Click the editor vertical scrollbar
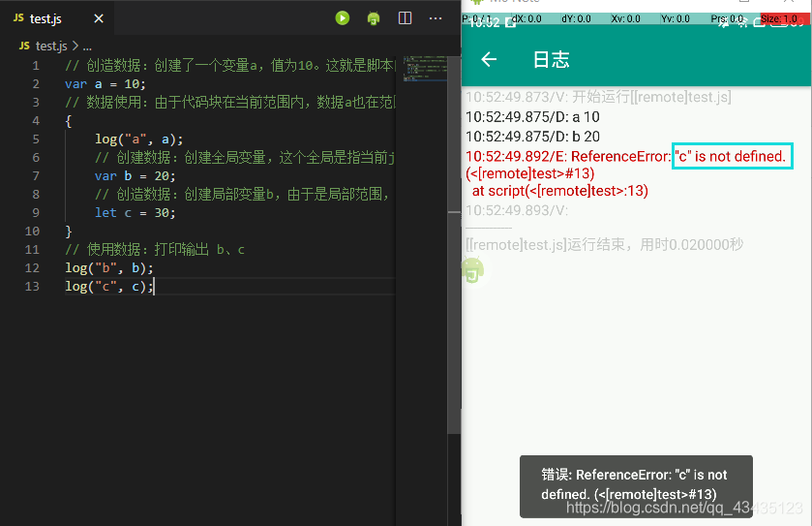This screenshot has height=526, width=812. [454, 243]
